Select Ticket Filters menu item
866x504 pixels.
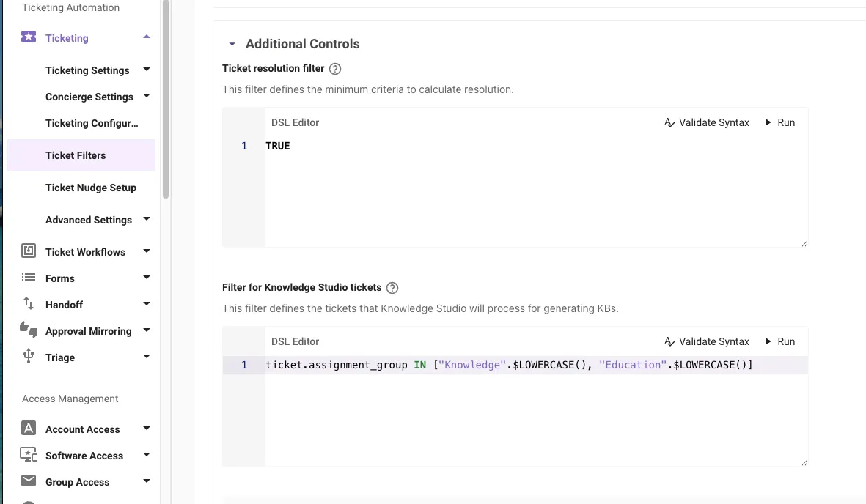[x=81, y=155]
